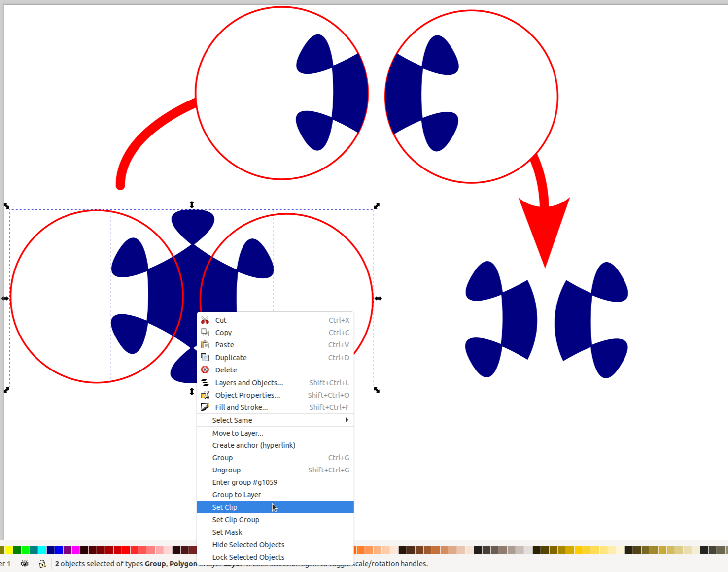
Task: Choose Group to Layer
Action: (275, 495)
